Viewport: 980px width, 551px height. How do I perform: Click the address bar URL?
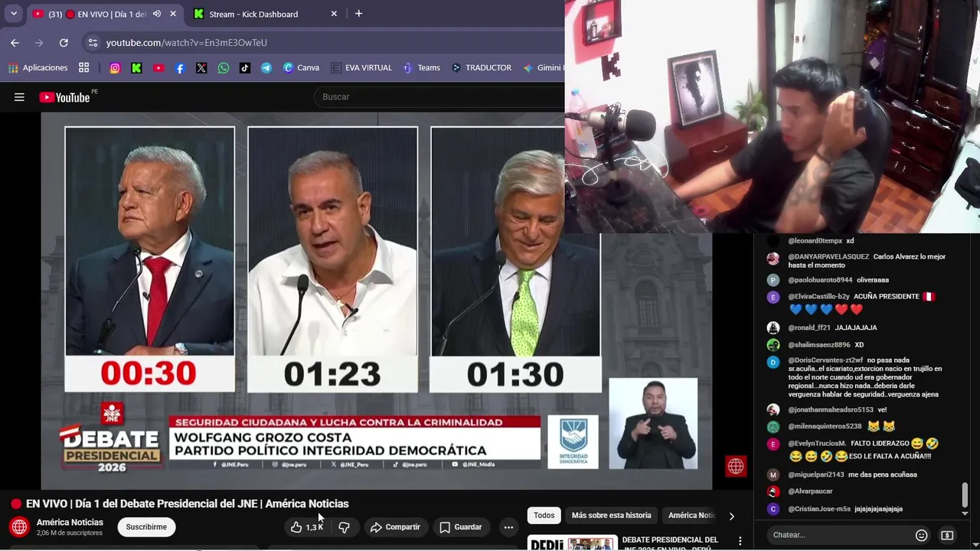tap(187, 43)
